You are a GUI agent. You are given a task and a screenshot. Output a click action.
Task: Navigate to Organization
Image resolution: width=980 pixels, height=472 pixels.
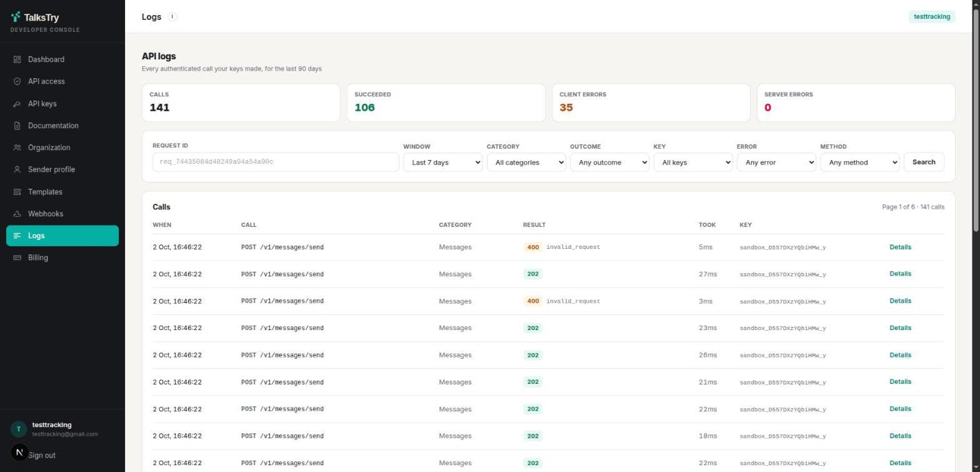click(62, 148)
